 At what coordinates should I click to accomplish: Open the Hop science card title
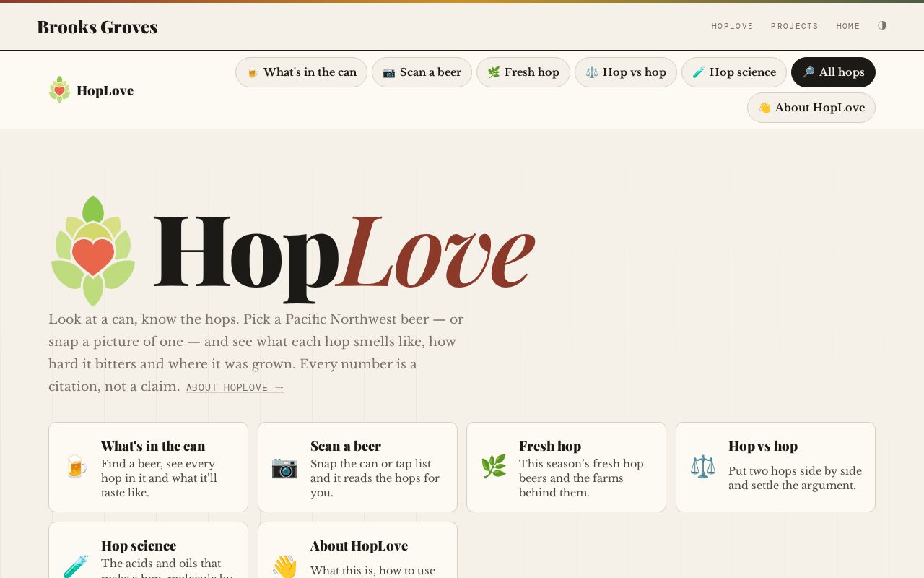tap(139, 545)
